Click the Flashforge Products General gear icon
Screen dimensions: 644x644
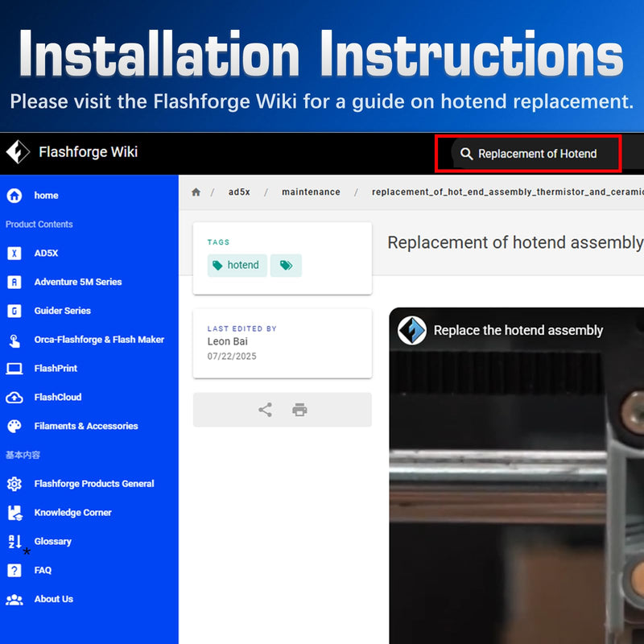(14, 484)
